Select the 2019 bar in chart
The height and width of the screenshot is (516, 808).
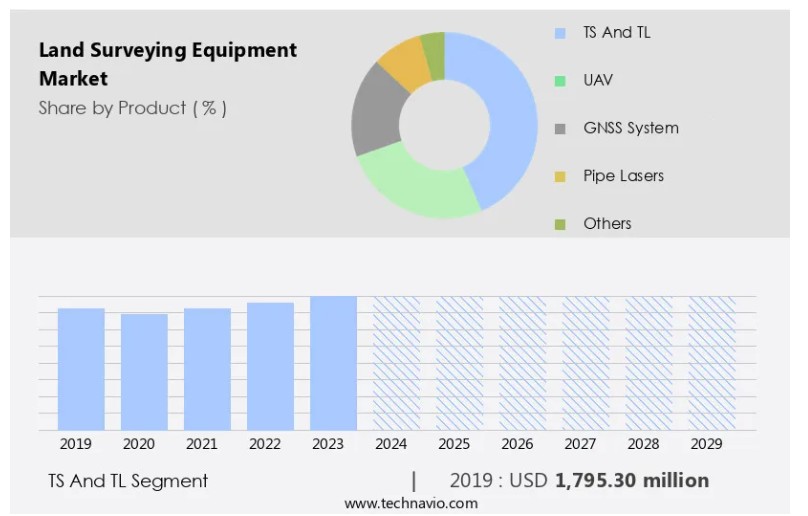(x=81, y=369)
